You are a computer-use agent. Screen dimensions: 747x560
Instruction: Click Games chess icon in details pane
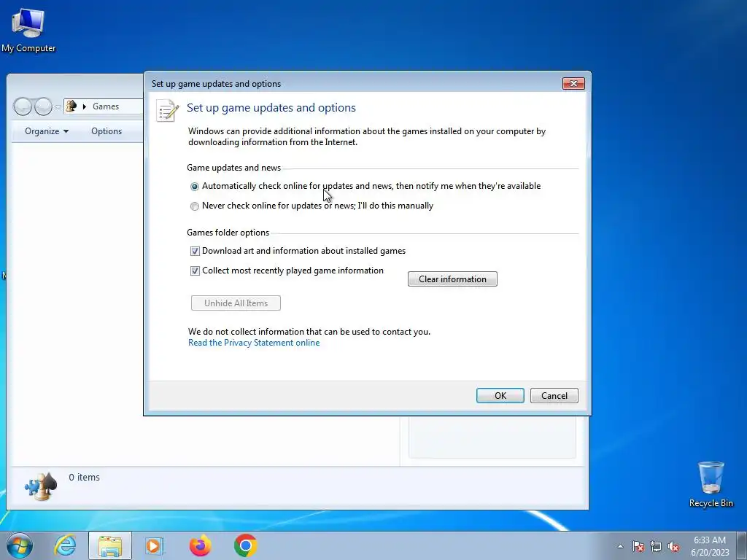point(41,486)
